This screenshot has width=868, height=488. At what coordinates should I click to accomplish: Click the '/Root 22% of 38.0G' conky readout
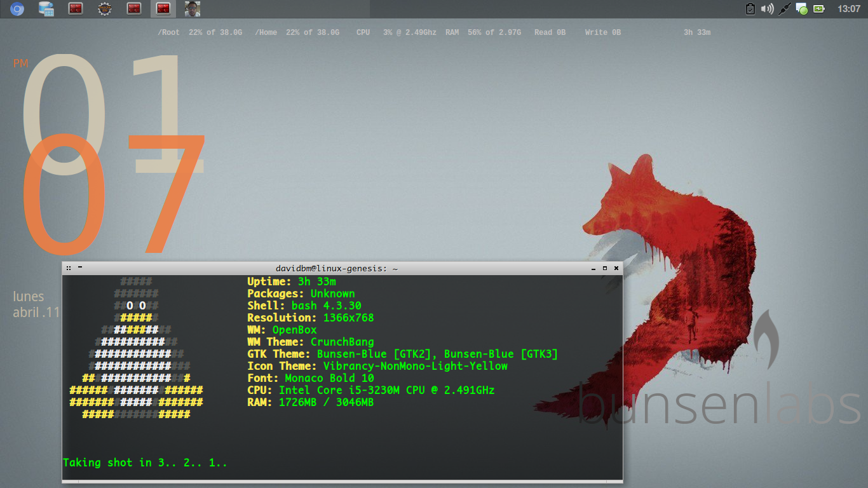click(x=200, y=32)
